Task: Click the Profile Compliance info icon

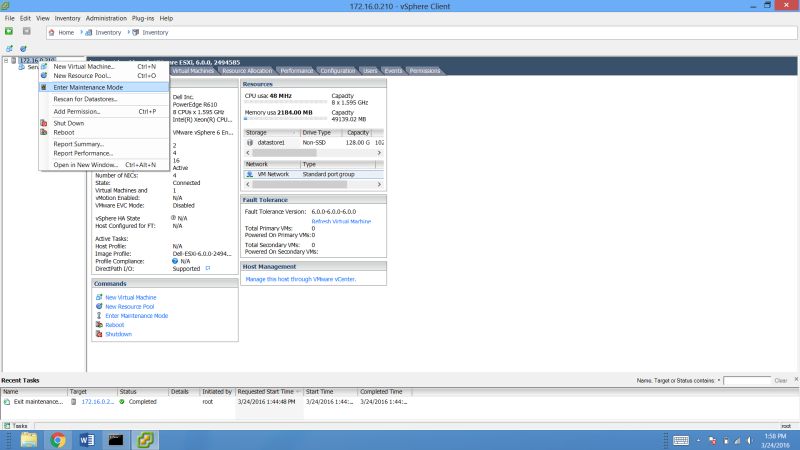Action: click(x=175, y=261)
